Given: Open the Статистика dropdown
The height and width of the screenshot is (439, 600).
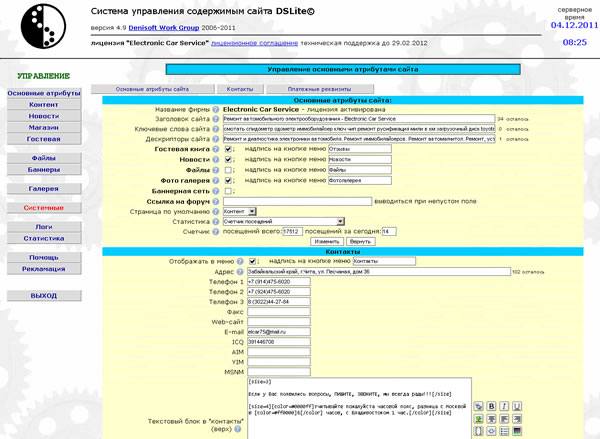Looking at the screenshot, I should tap(284, 221).
